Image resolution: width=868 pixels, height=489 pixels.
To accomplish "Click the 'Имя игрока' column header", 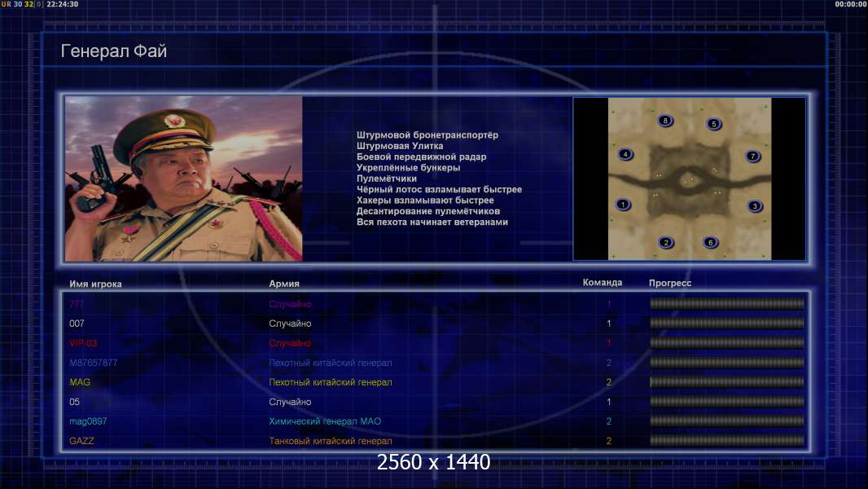I will [x=95, y=284].
